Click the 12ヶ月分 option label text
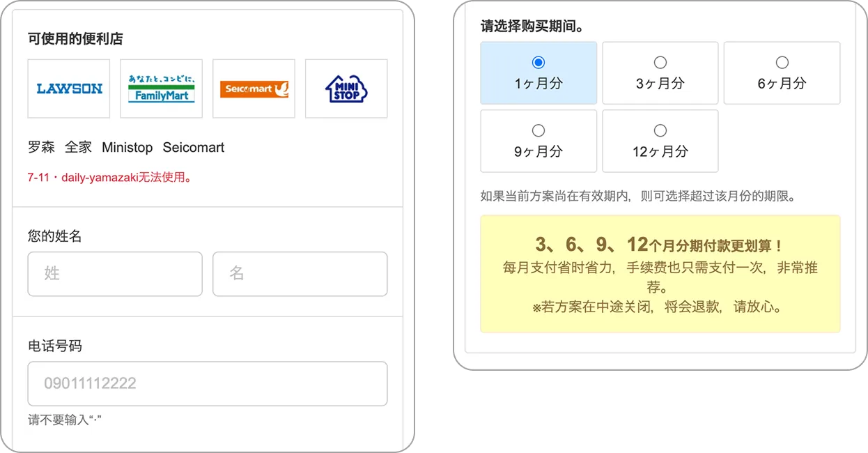868x453 pixels. coord(660,151)
